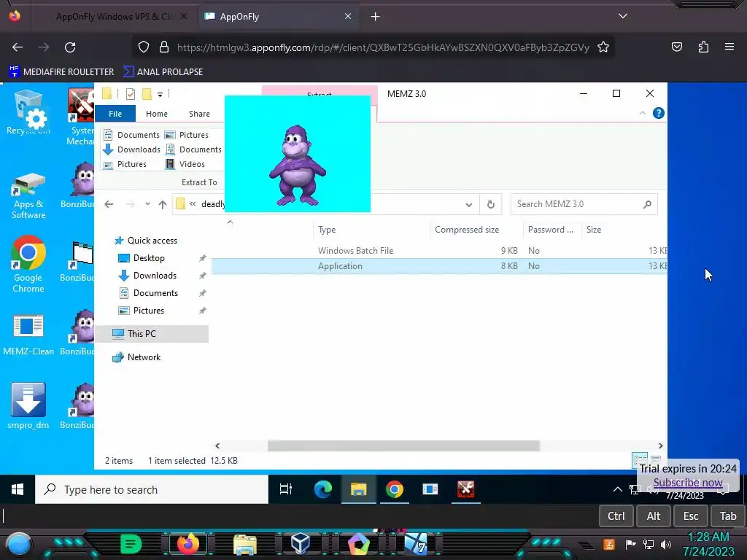Click the Explorer help question-mark icon

tap(659, 113)
